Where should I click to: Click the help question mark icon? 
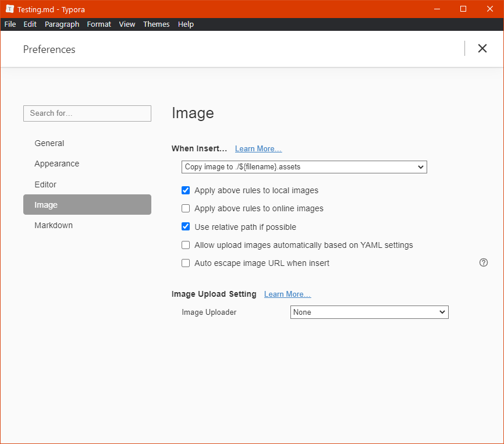coord(484,262)
